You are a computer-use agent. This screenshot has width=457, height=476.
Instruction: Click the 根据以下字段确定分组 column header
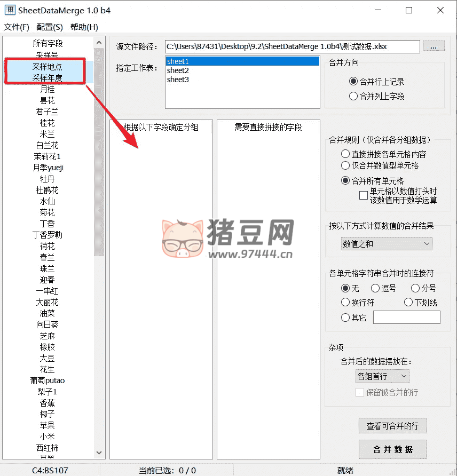(161, 127)
